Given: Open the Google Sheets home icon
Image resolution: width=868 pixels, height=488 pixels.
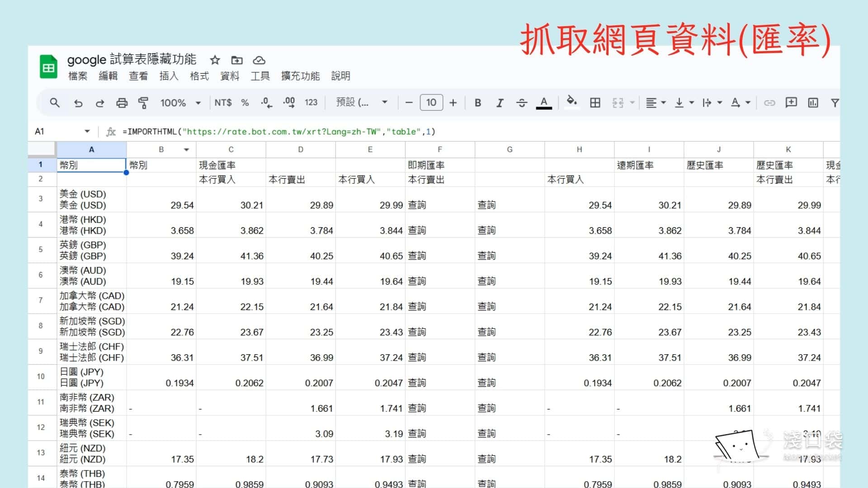Looking at the screenshot, I should coord(48,67).
